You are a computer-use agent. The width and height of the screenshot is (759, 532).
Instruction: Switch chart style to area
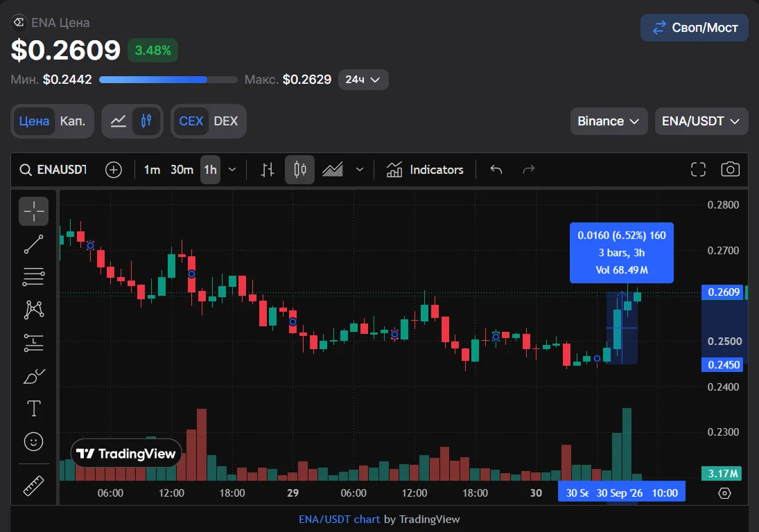tap(333, 170)
